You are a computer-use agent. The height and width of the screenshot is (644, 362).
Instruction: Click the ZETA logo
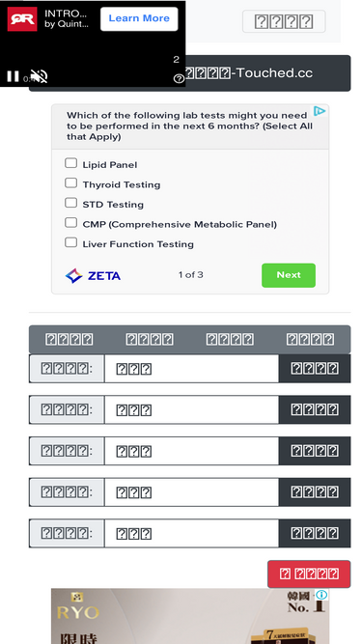pyautogui.click(x=94, y=275)
